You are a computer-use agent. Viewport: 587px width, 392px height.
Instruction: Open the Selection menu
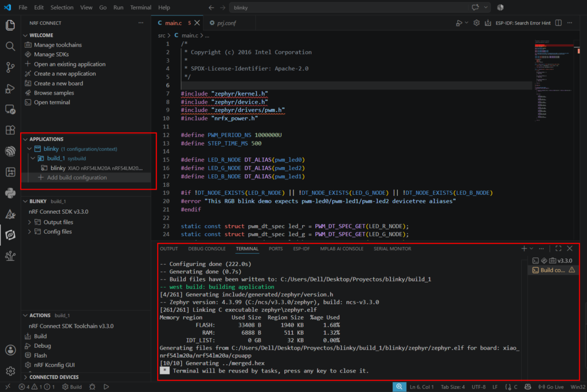coord(62,7)
